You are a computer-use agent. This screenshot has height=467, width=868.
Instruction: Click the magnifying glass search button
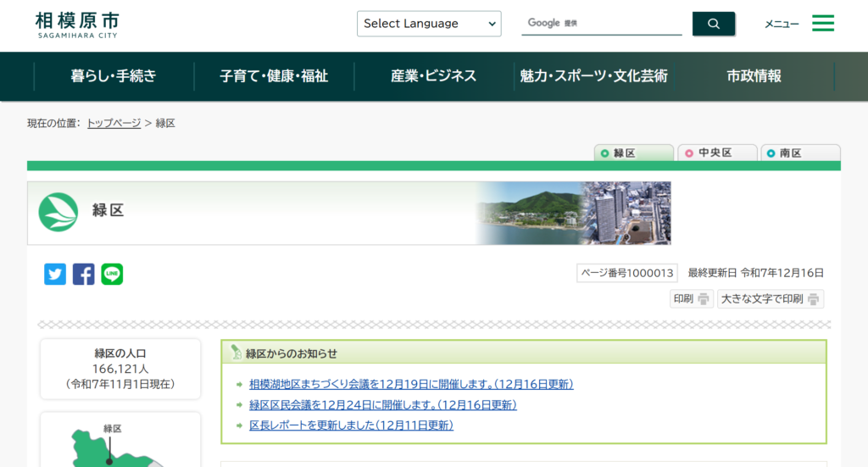(713, 24)
